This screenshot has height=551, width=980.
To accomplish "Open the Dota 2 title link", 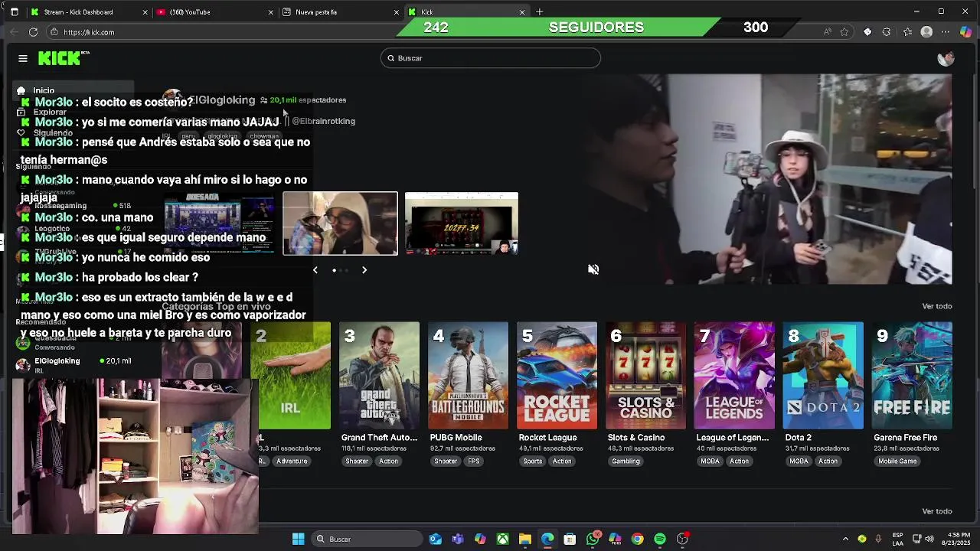I will coord(799,438).
